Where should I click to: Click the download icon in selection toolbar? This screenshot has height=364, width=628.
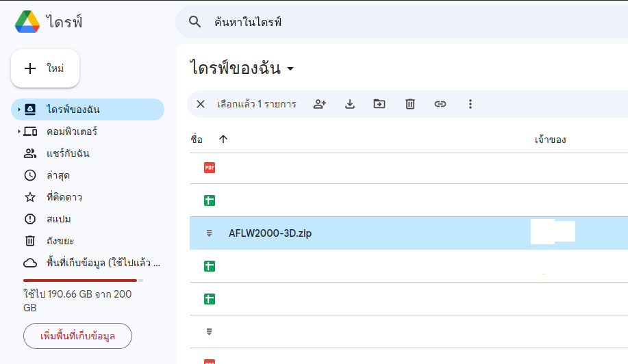(350, 104)
